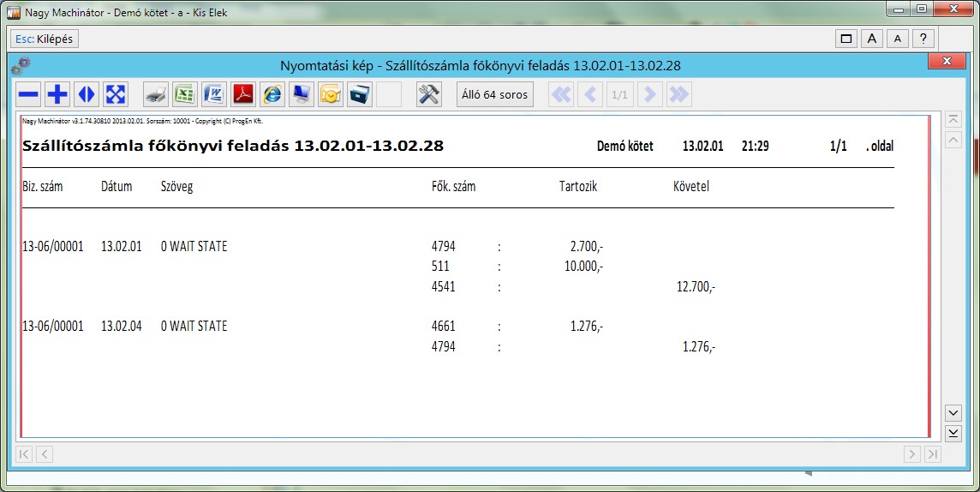Click the Követel column header
This screenshot has width=980, height=492.
691,186
